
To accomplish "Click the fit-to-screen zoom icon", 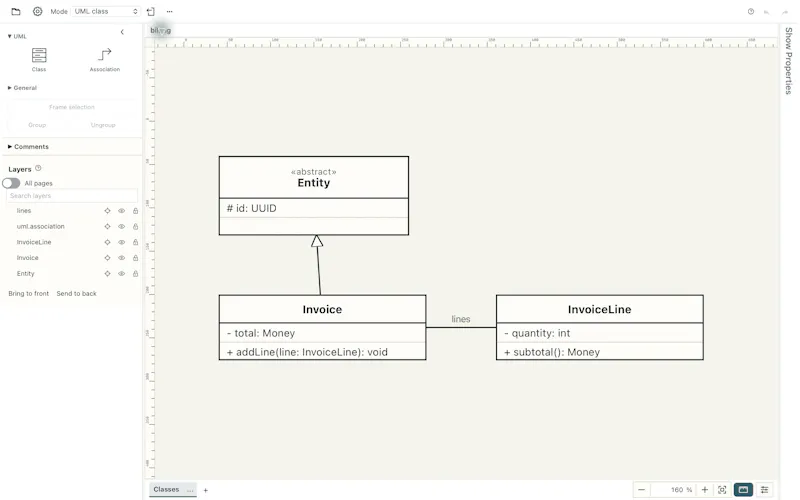I will click(x=722, y=490).
